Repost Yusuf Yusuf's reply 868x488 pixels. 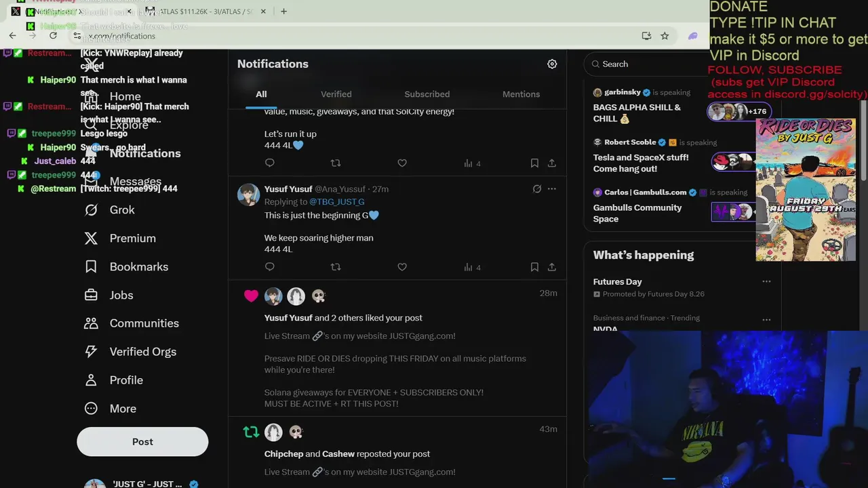[x=335, y=267]
